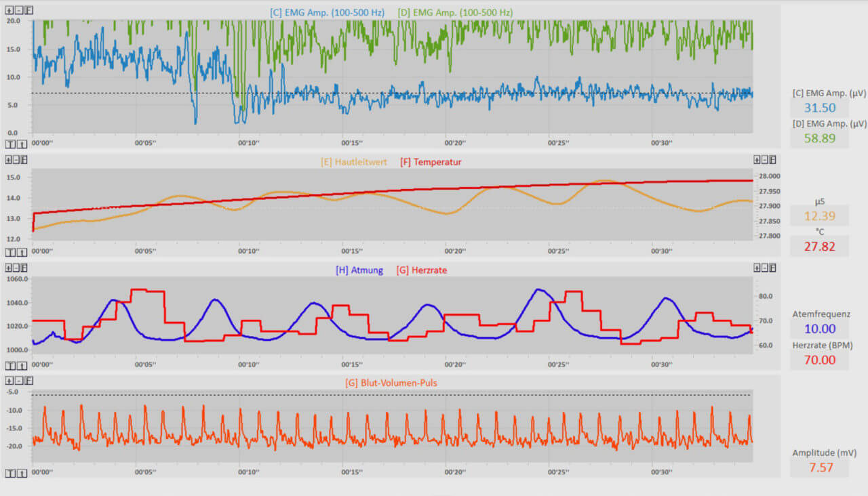Zoom in on the EMG amplitude chart using the plus icon
This screenshot has height=496, width=868.
tap(9, 10)
